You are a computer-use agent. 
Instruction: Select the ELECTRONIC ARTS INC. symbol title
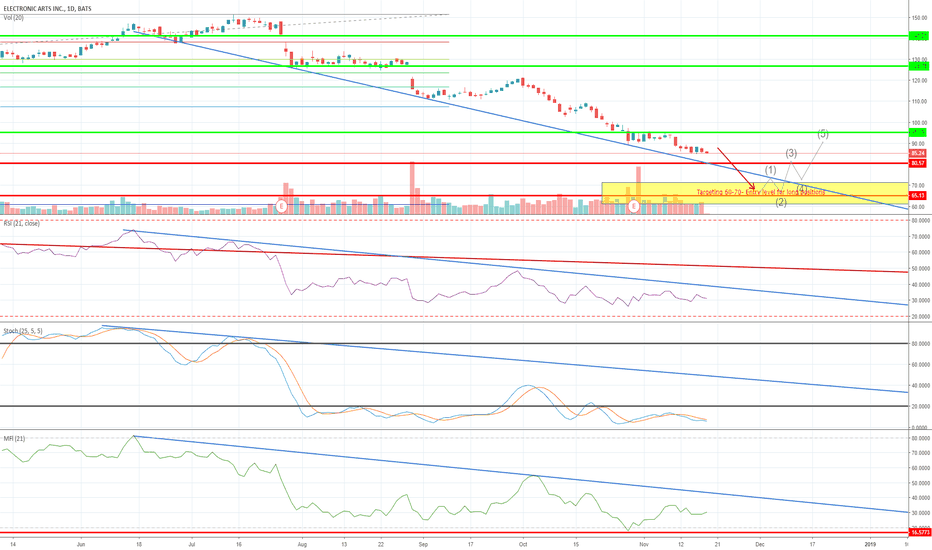(x=48, y=9)
